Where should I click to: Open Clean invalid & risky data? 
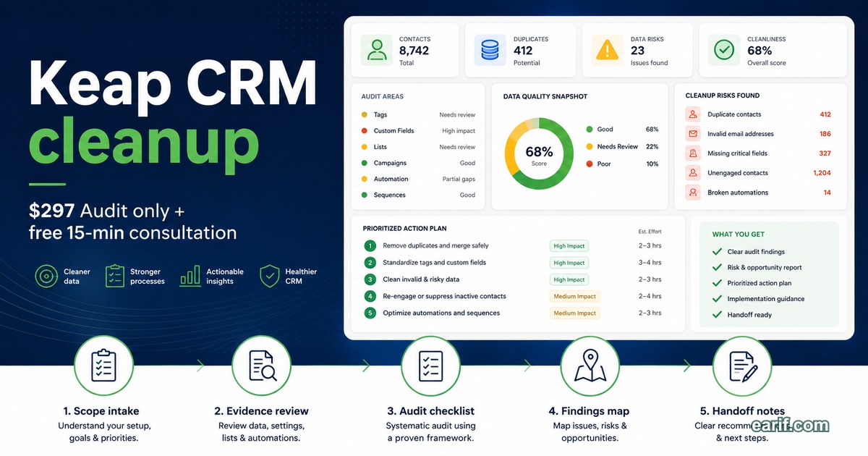[421, 279]
